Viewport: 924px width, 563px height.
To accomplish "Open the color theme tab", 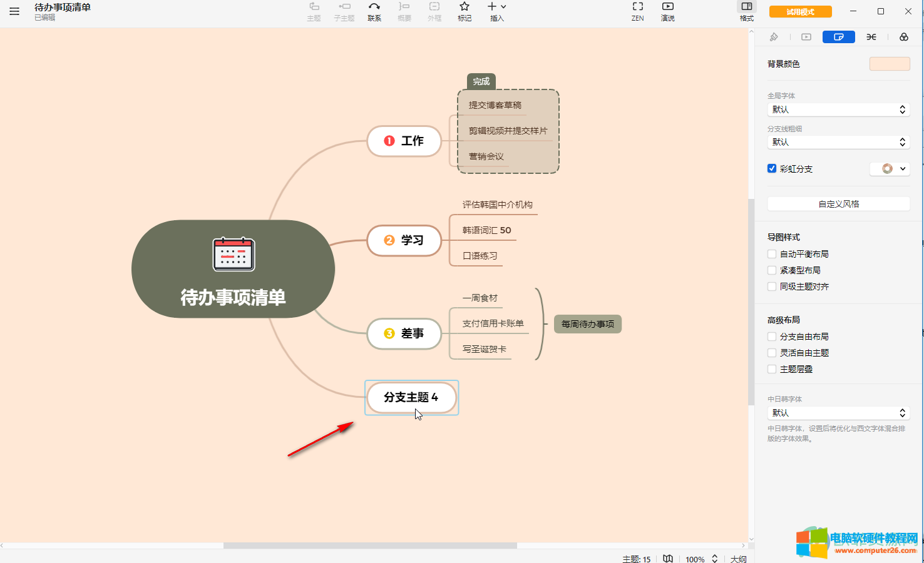I will click(x=904, y=37).
